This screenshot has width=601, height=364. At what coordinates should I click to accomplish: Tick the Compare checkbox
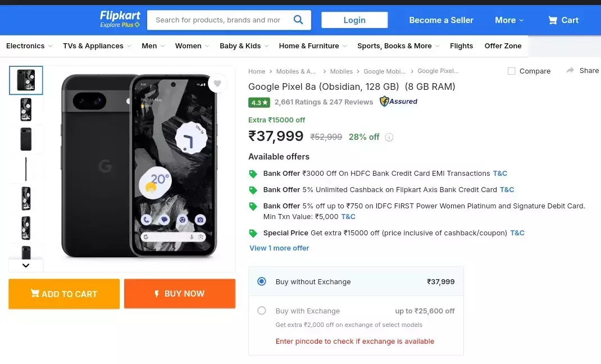[511, 71]
